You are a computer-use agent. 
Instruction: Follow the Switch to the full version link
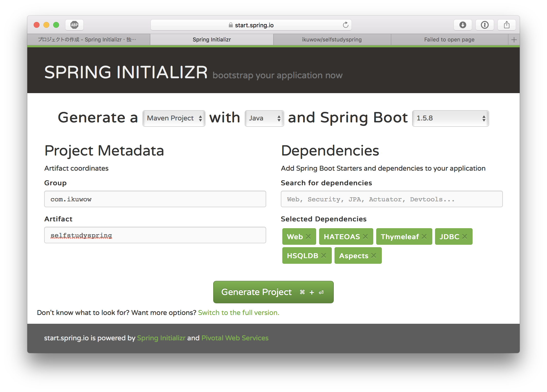[239, 313]
